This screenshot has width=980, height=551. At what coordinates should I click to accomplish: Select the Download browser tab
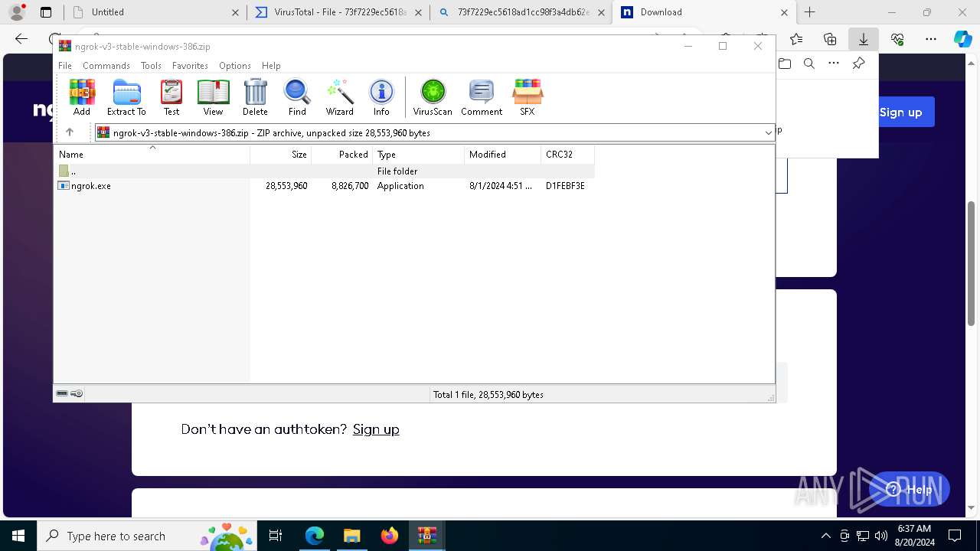[x=704, y=12]
